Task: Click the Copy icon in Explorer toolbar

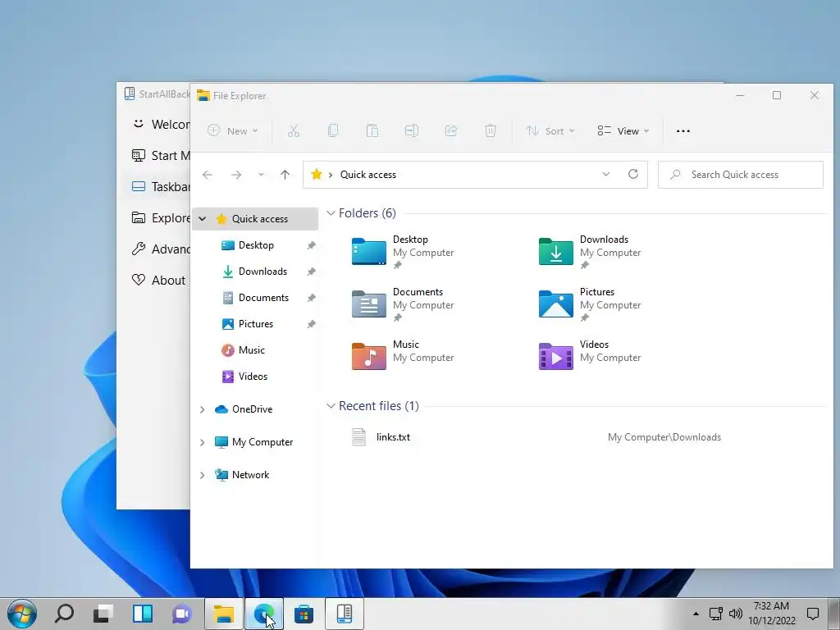Action: pos(333,130)
